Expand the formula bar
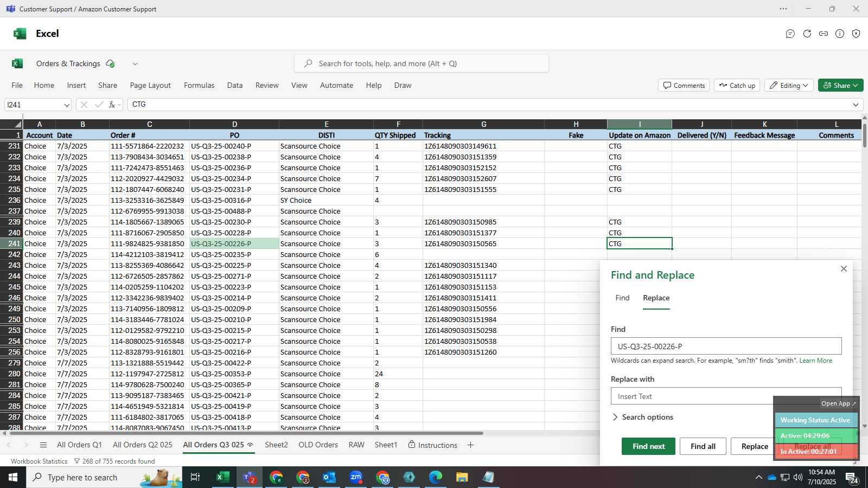The height and width of the screenshot is (488, 868). click(x=856, y=105)
